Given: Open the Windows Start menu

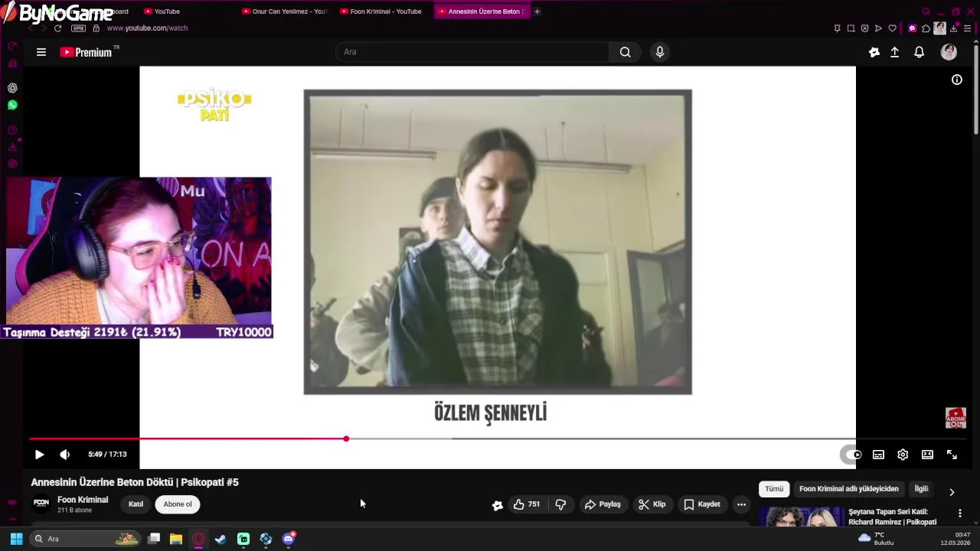Looking at the screenshot, I should [16, 539].
